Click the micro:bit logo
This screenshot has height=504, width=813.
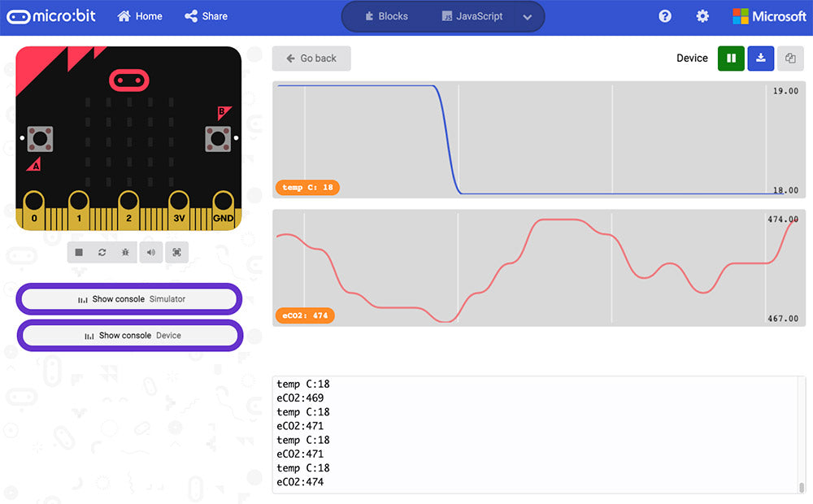click(x=51, y=15)
